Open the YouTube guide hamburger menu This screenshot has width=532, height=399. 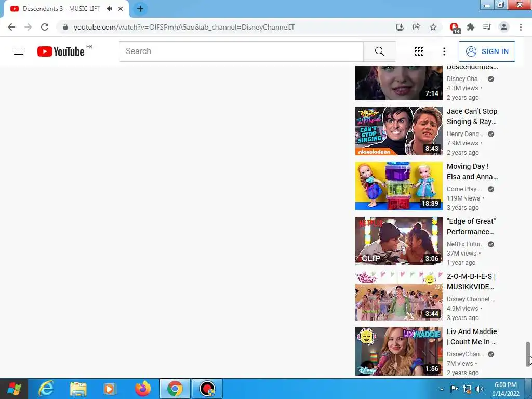pyautogui.click(x=19, y=51)
